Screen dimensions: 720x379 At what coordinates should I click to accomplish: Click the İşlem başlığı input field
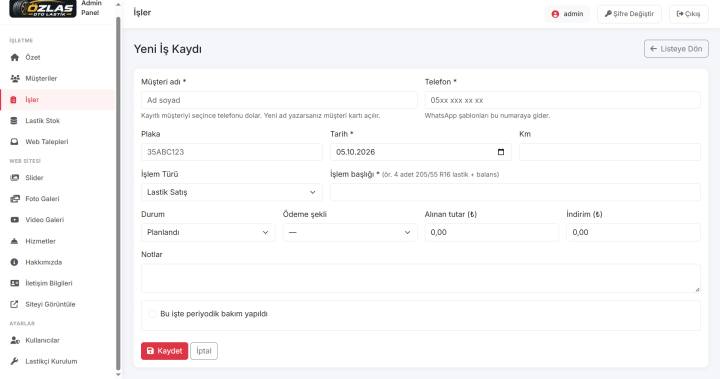[x=515, y=192]
